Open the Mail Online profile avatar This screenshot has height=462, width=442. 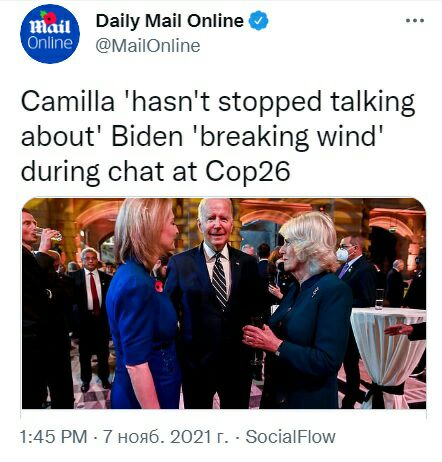point(50,33)
